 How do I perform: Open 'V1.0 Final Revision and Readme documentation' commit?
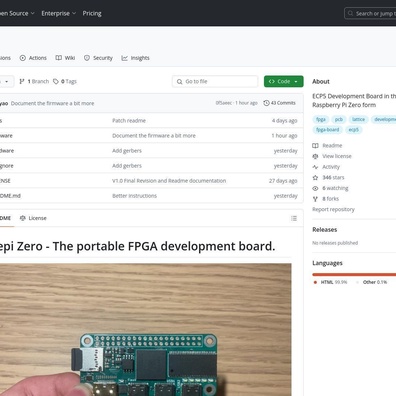[x=169, y=181]
